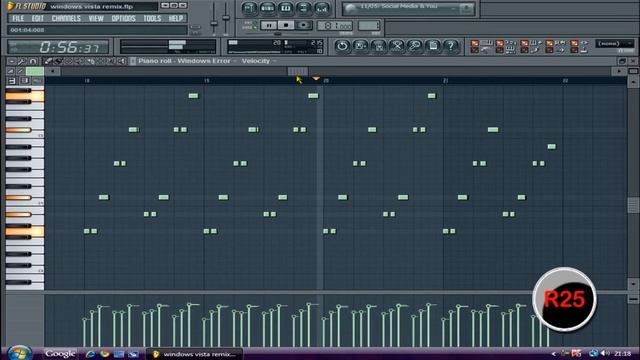The image size is (640, 360).
Task: Adjust the main volume slider
Action: coord(214,22)
